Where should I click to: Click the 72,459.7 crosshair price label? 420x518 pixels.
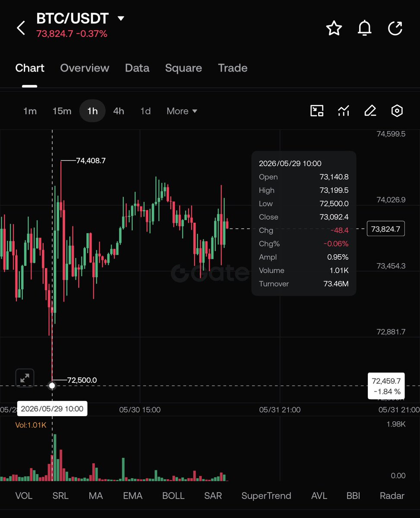tap(386, 386)
